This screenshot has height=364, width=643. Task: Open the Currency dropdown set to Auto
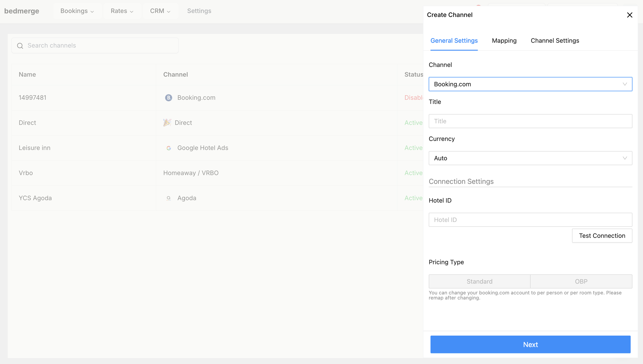530,158
